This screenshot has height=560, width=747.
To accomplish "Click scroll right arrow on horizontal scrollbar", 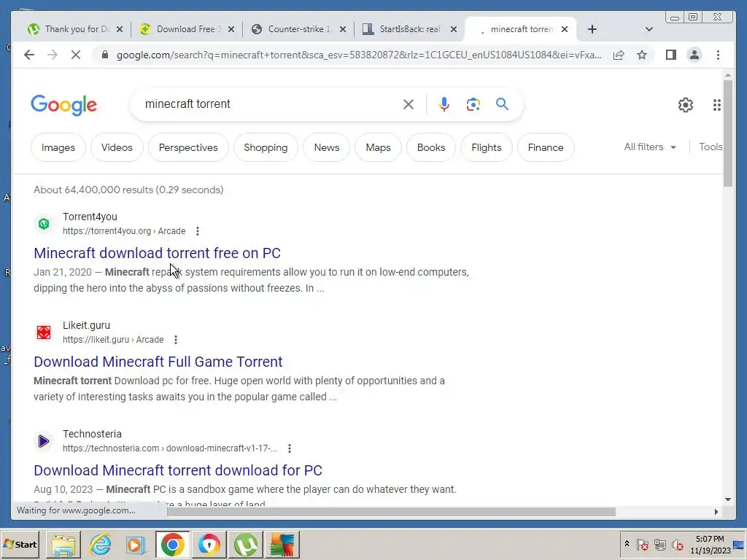I will tap(716, 512).
